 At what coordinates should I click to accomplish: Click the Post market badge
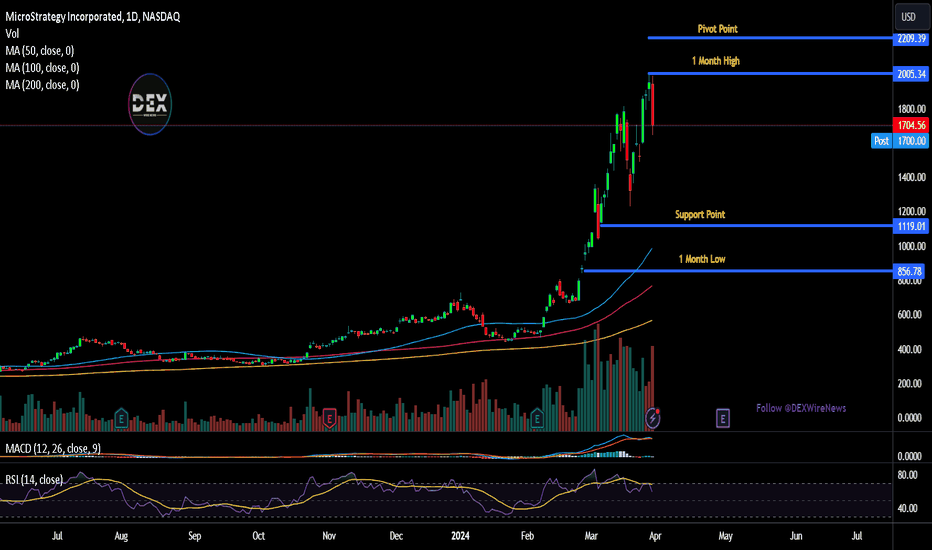(x=881, y=141)
